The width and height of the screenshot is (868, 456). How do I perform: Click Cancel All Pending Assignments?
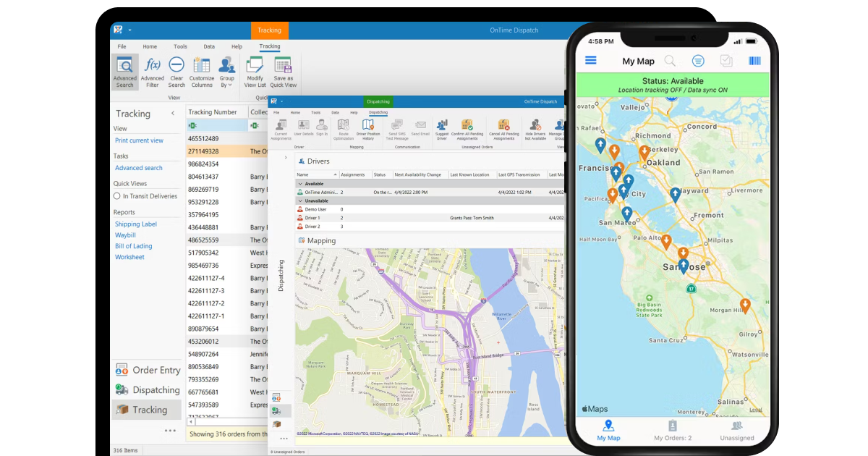coord(504,129)
